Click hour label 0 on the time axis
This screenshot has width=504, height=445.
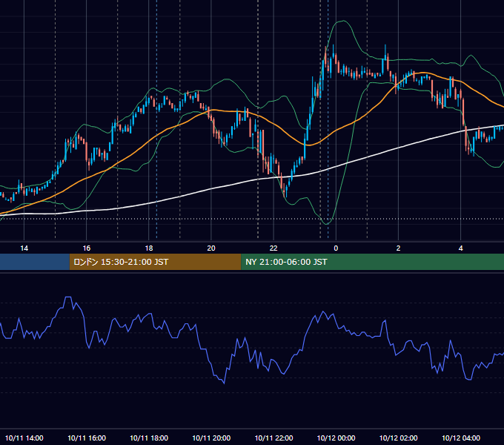point(336,248)
